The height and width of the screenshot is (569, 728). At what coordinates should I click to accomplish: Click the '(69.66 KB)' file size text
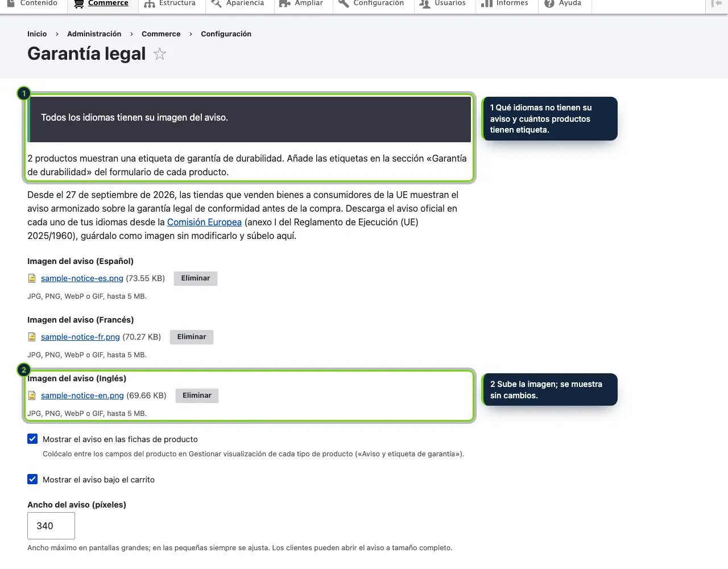click(146, 395)
